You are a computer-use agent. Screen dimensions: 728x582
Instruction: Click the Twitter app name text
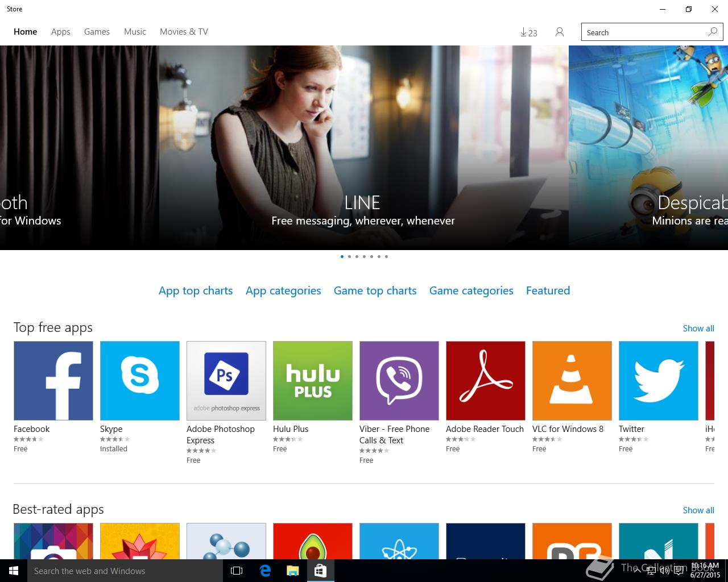click(x=631, y=429)
